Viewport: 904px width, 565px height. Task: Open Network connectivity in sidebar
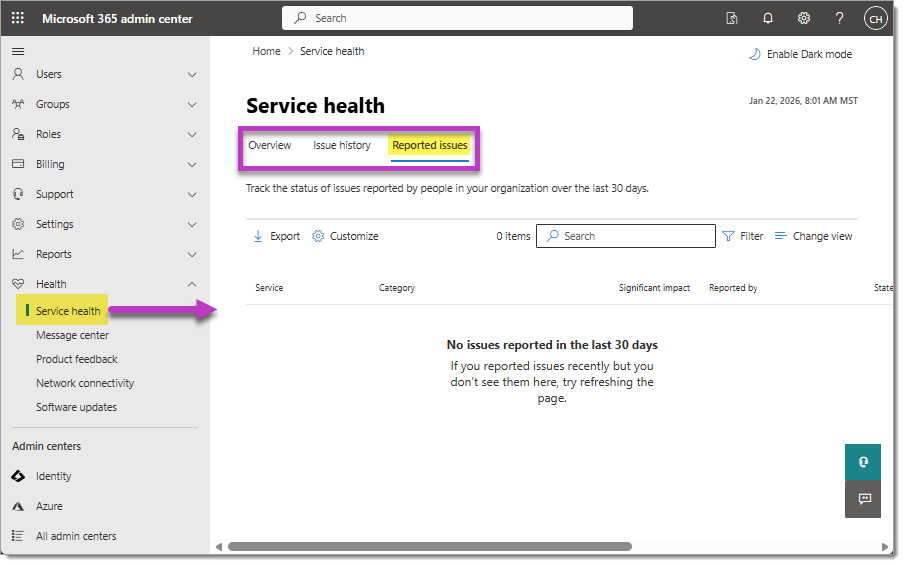pyautogui.click(x=85, y=383)
